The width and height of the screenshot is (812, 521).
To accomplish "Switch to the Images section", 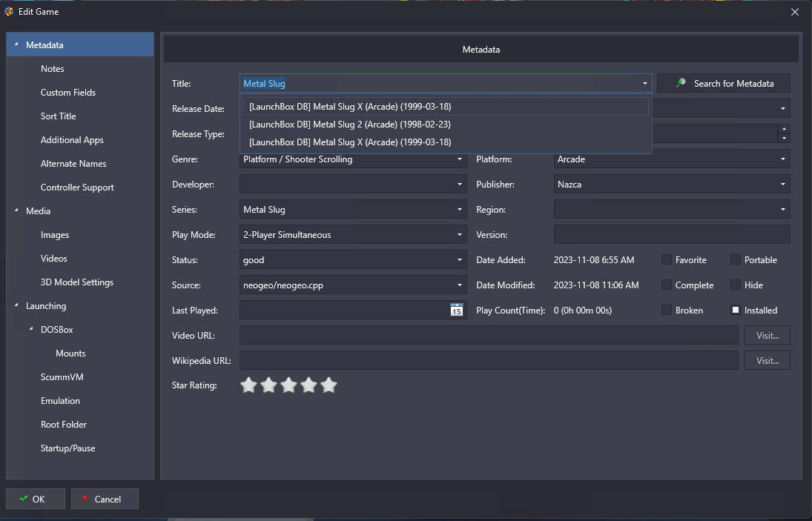I will [x=55, y=235].
